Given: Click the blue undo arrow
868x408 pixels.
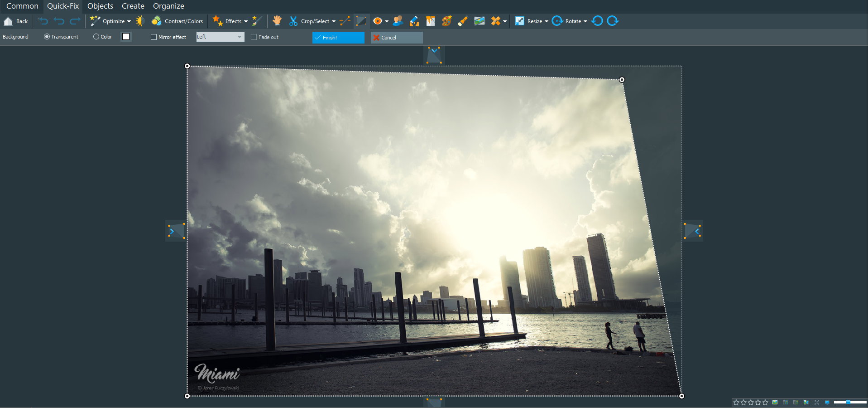Looking at the screenshot, I should 59,21.
